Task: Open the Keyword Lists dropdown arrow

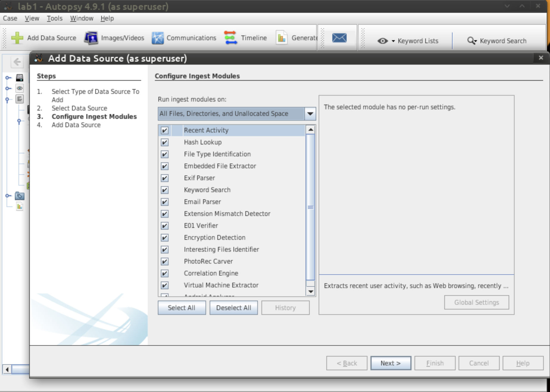Action: point(393,41)
